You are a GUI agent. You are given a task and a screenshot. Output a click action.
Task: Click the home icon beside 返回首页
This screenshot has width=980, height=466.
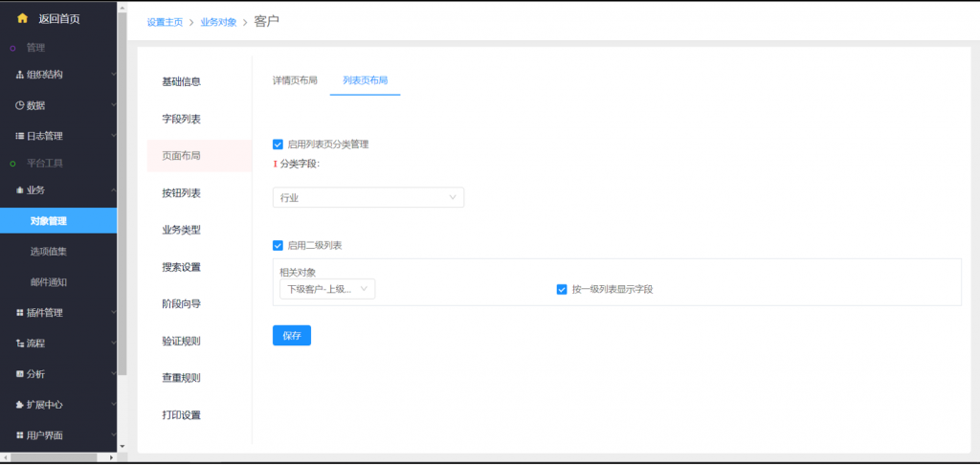coord(22,18)
